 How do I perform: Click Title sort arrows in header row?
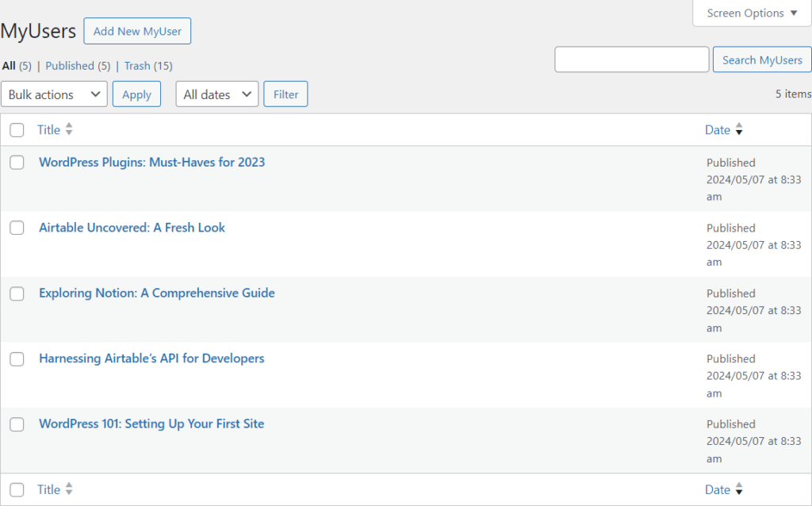coord(69,129)
